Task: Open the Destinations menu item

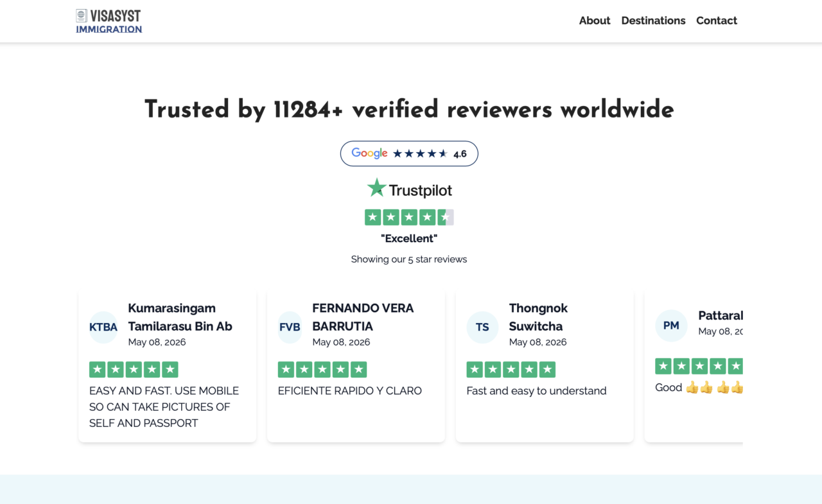Action: [x=653, y=21]
